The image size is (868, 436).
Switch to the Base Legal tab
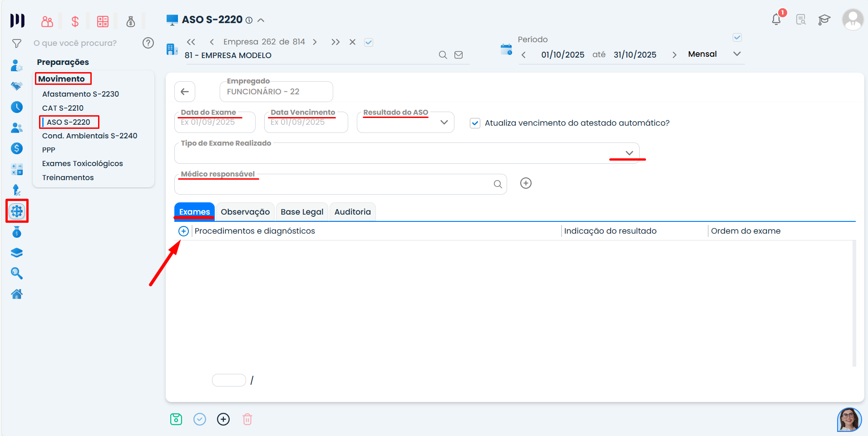(x=302, y=212)
